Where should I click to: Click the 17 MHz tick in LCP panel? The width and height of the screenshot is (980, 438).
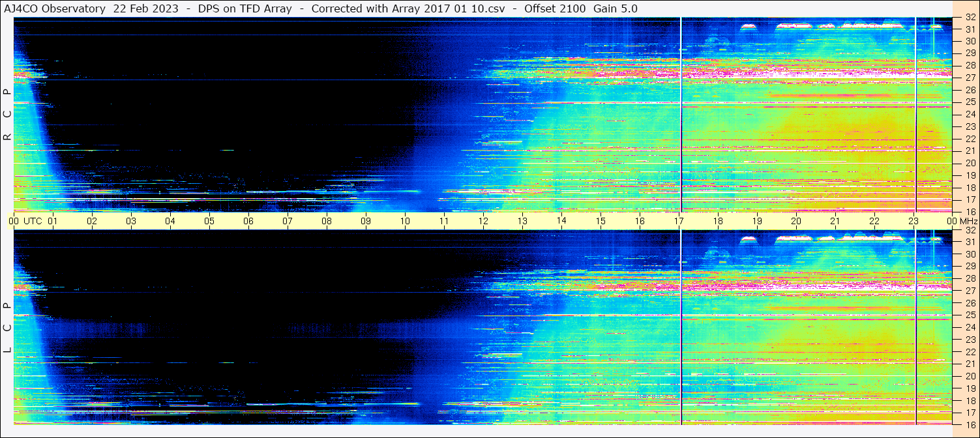[970, 413]
